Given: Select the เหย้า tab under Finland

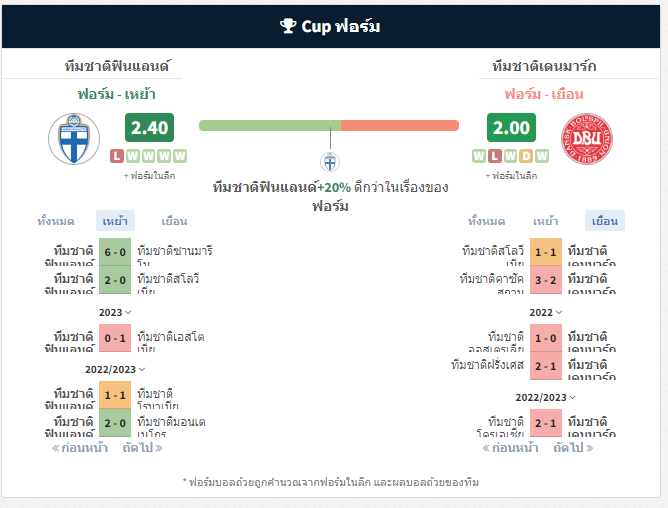Looking at the screenshot, I should 115,221.
